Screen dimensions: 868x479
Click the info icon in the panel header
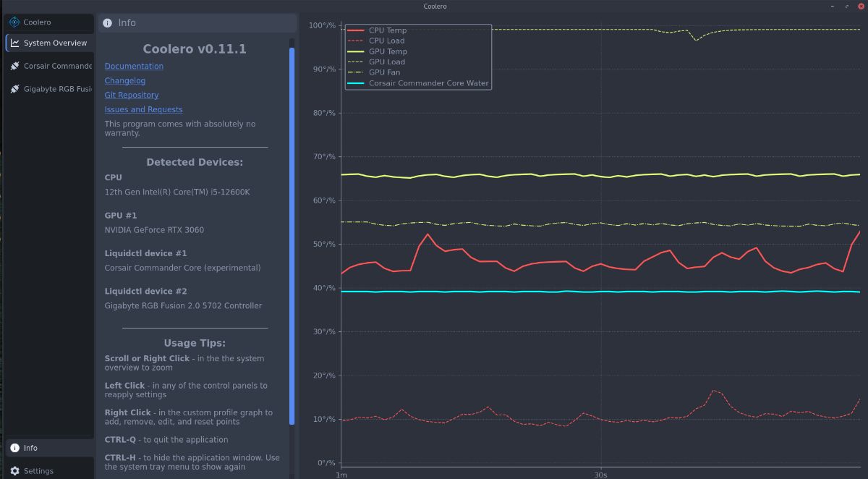pos(108,23)
